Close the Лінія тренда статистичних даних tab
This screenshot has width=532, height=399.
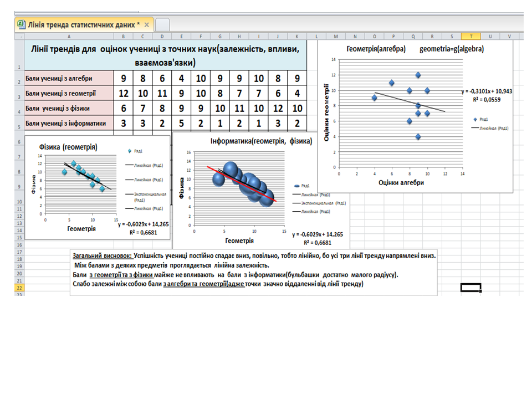(146, 25)
